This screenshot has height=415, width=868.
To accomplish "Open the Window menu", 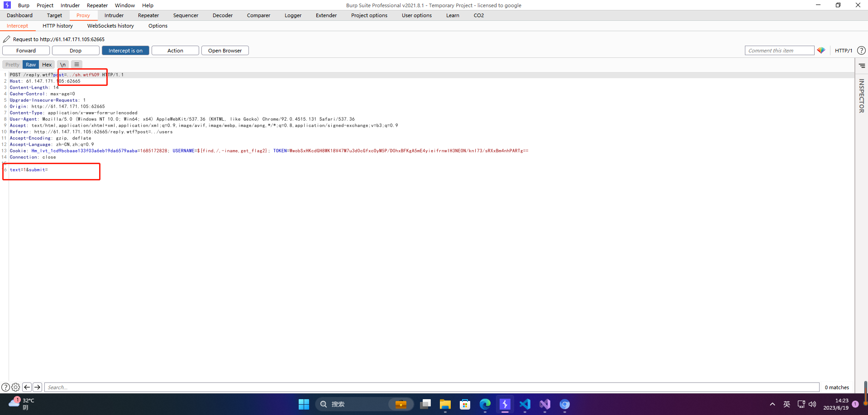I will click(125, 5).
